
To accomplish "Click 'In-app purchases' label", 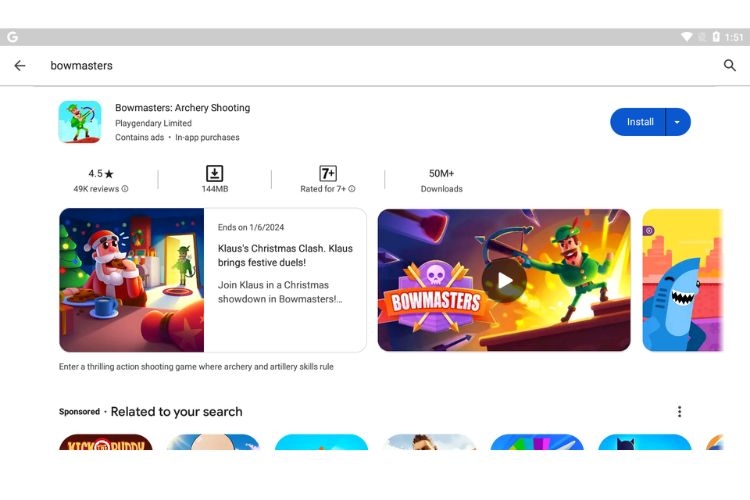I will (207, 138).
